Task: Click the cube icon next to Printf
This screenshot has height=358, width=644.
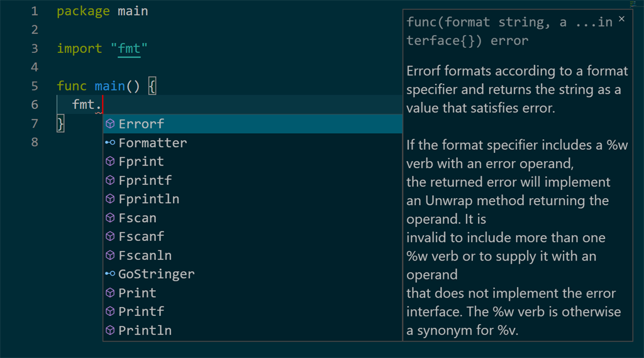Action: coord(110,311)
